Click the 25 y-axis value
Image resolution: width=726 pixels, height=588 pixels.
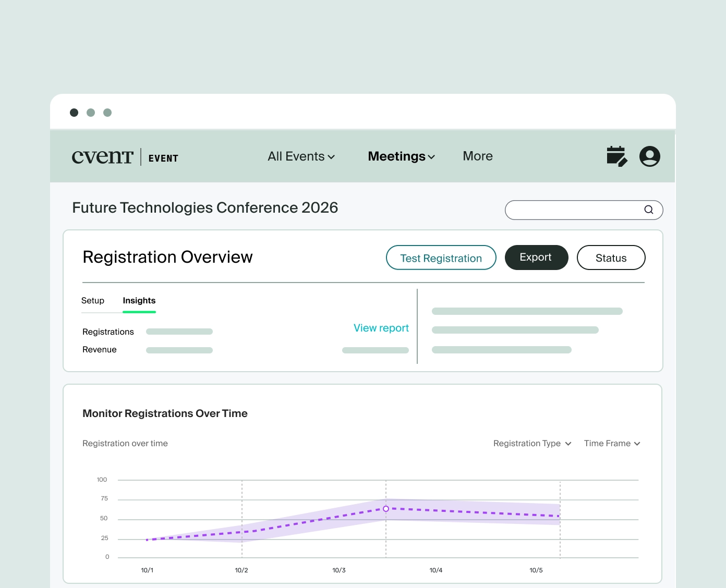coord(104,538)
